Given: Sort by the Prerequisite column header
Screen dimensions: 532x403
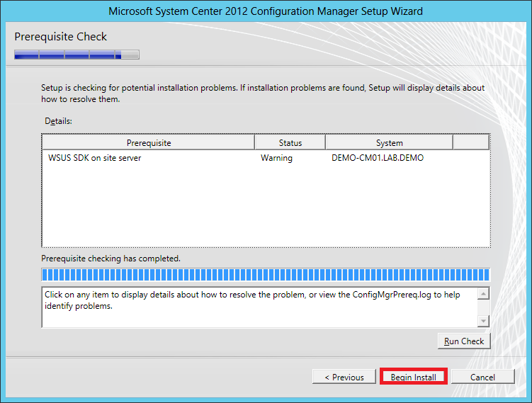Looking at the screenshot, I should pyautogui.click(x=149, y=142).
